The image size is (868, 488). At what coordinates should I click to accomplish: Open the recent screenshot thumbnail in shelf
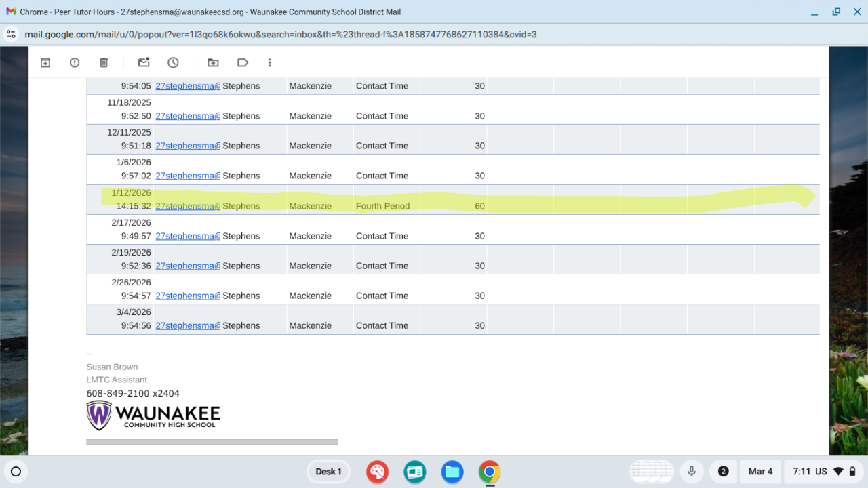[651, 472]
